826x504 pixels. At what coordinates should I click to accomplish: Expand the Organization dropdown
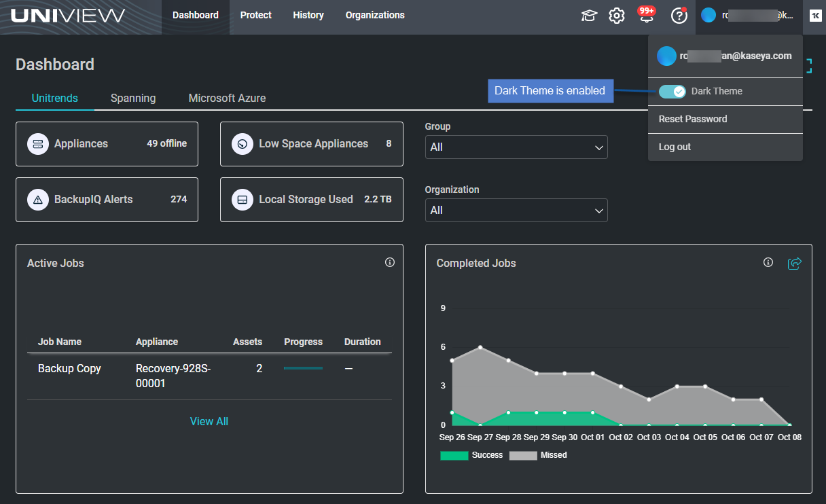(x=516, y=211)
